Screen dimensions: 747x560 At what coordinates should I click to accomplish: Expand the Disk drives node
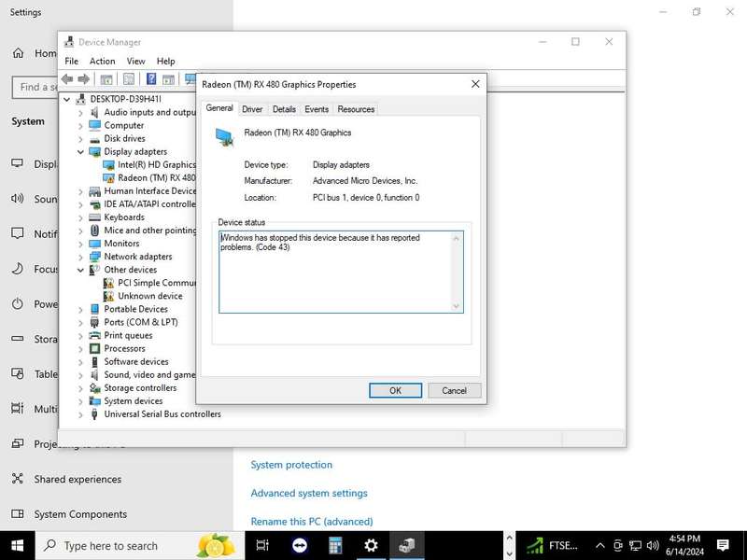80,139
